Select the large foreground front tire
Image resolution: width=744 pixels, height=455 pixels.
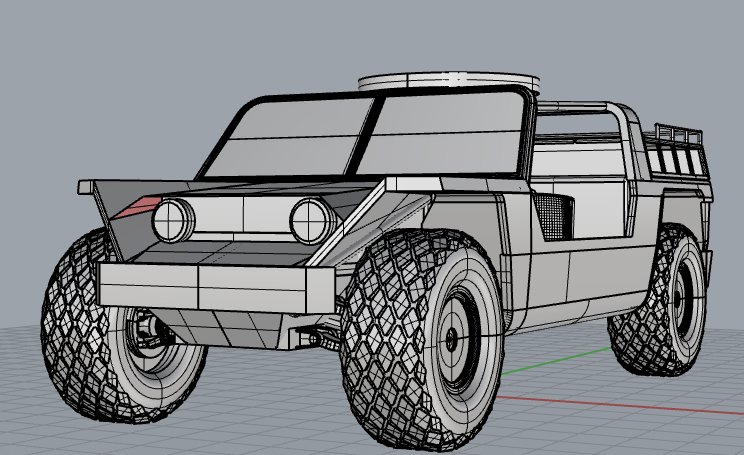point(420,338)
